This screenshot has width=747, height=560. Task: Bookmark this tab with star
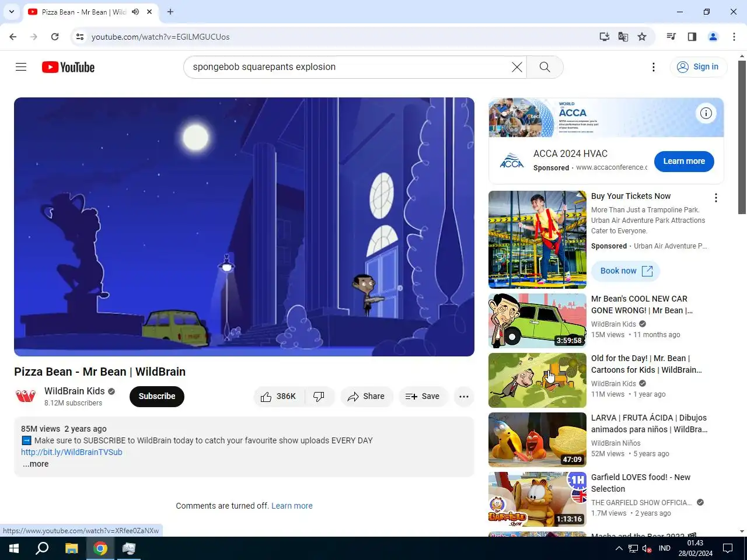pos(642,37)
